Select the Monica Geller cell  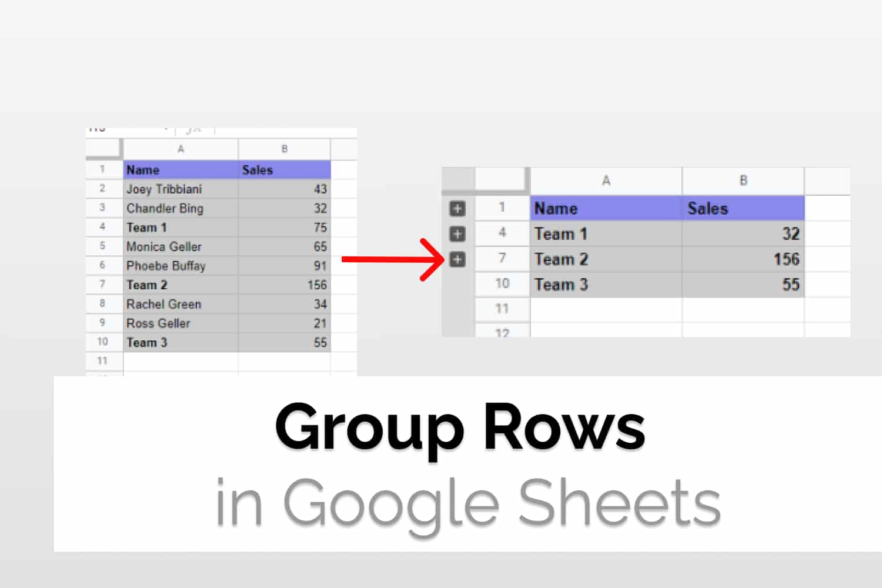[x=181, y=246]
